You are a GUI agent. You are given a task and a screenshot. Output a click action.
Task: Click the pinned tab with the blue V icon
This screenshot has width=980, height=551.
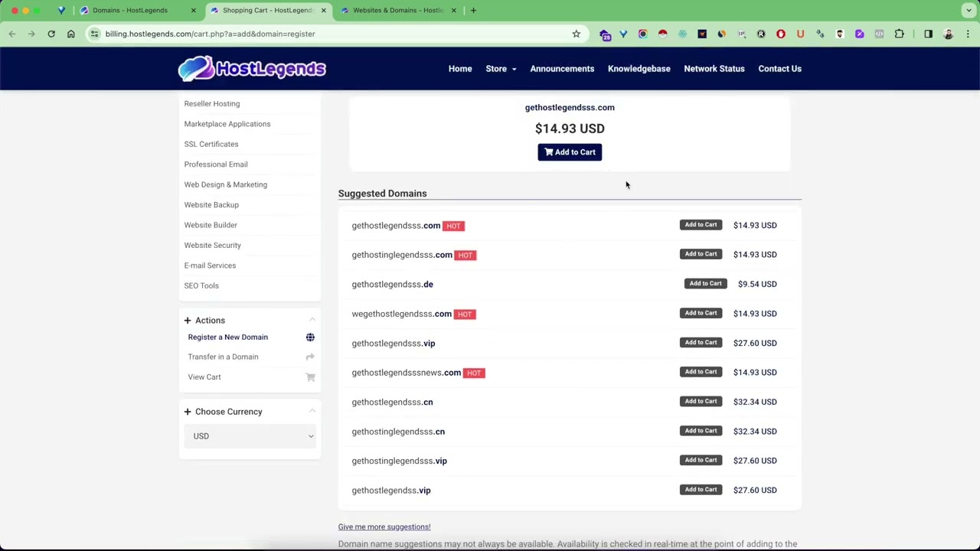[61, 10]
